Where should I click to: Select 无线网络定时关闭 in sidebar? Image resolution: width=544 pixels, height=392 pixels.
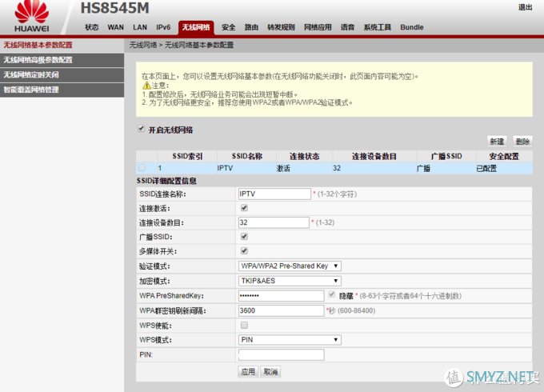click(62, 75)
